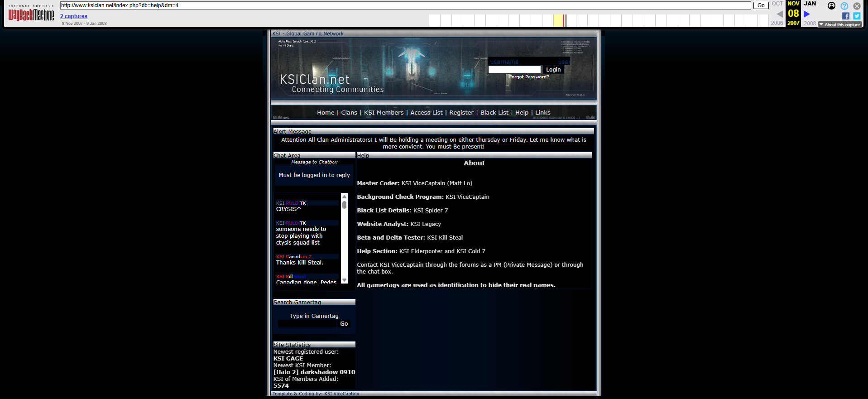Share capture via Twitter icon
This screenshot has width=868, height=399.
857,16
